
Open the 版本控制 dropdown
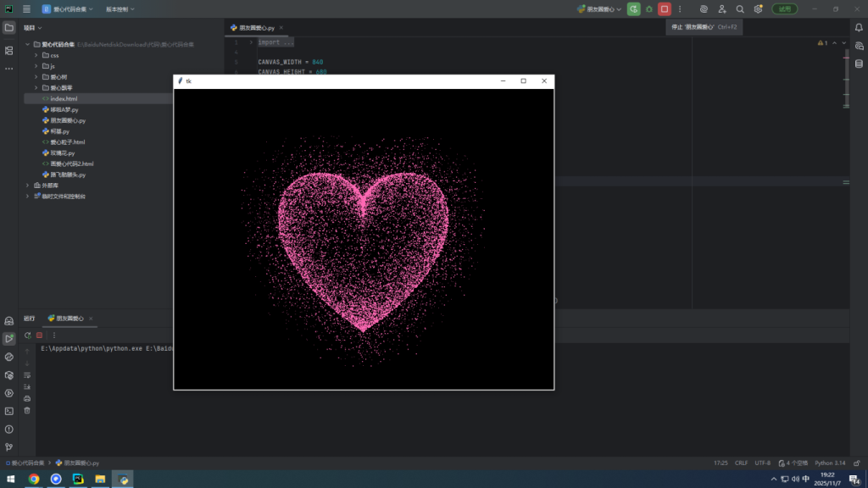pyautogui.click(x=120, y=9)
